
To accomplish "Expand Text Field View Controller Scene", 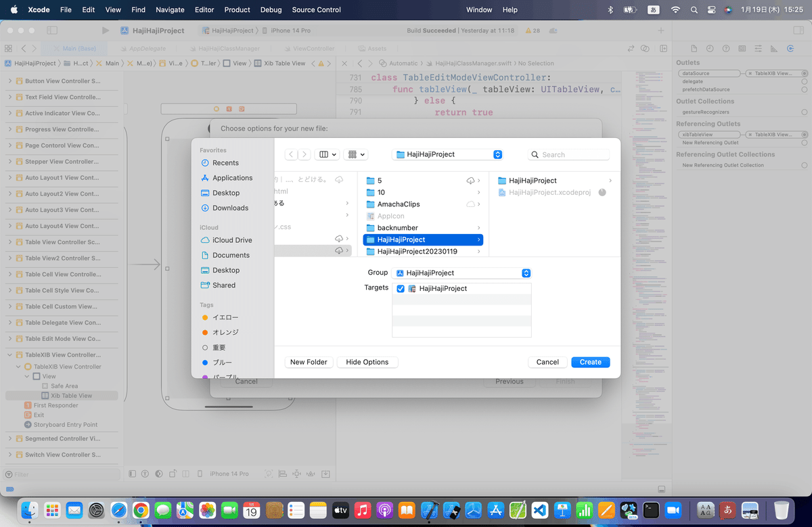I will coord(10,97).
